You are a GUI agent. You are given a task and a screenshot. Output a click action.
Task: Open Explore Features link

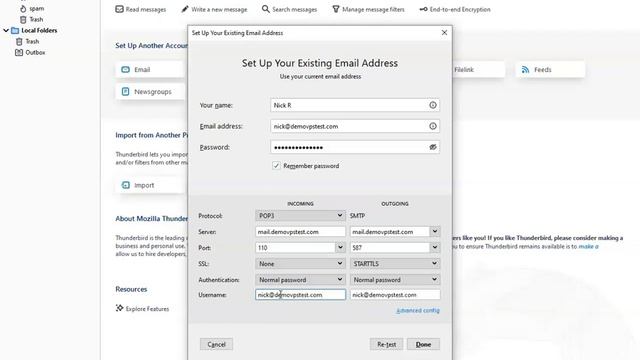(147, 309)
